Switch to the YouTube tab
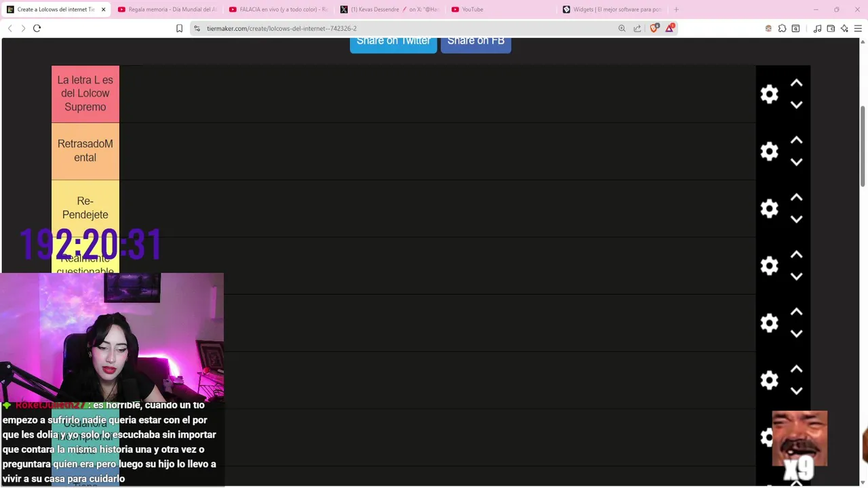868x488 pixels. pyautogui.click(x=500, y=9)
